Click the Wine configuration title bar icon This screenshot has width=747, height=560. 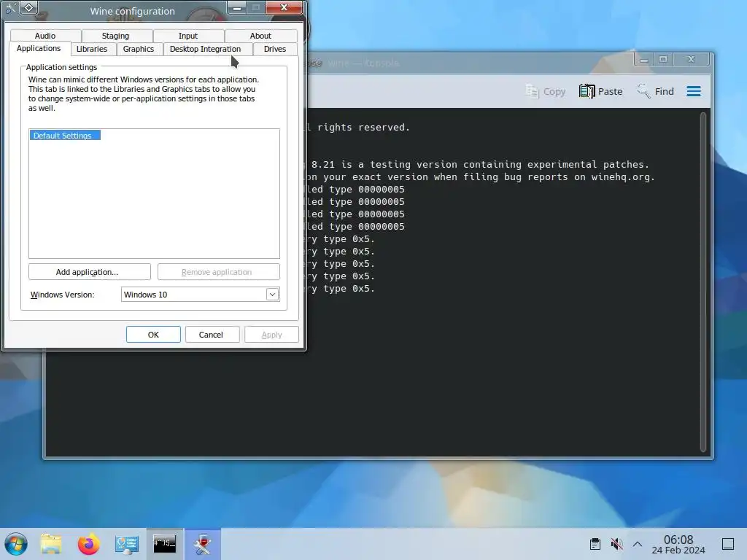[x=9, y=7]
